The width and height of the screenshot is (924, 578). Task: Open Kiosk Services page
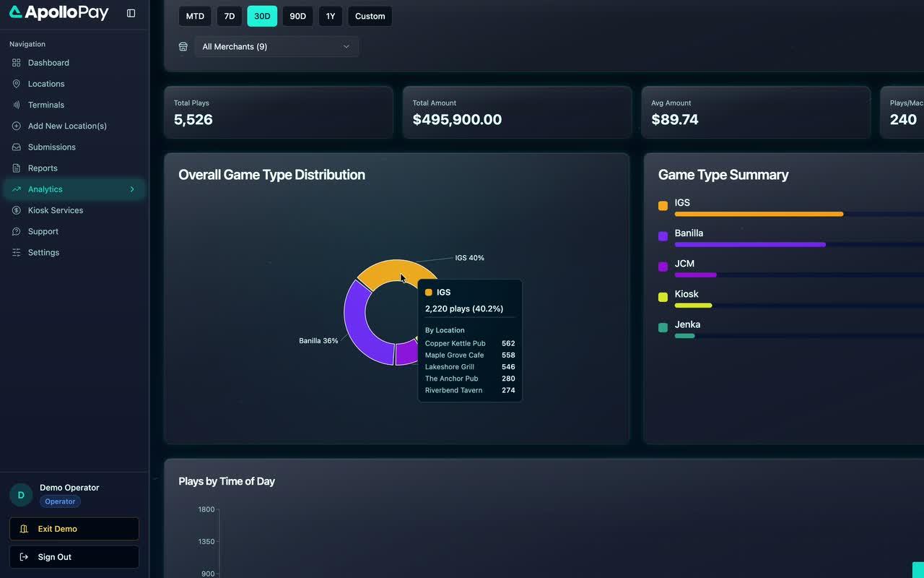pos(74,210)
